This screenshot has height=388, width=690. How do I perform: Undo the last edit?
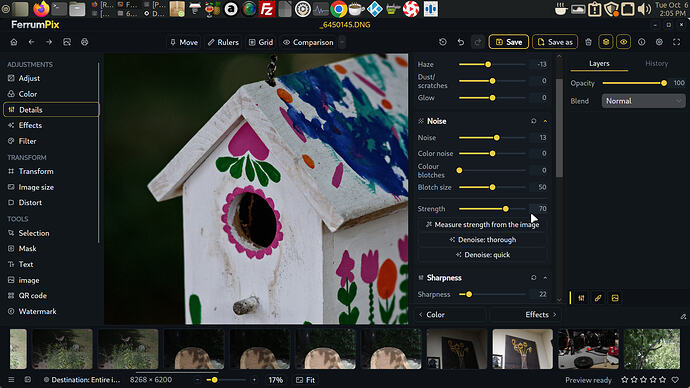pyautogui.click(x=461, y=42)
